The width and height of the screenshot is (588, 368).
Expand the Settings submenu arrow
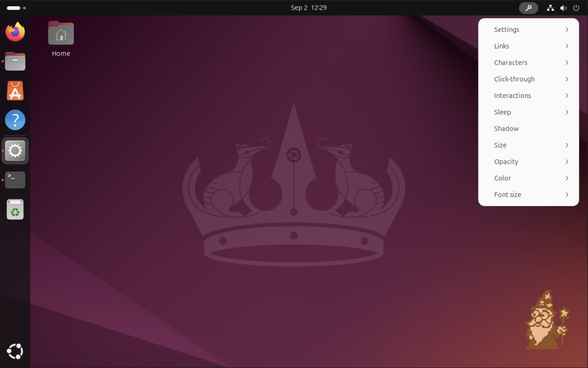[x=566, y=29]
